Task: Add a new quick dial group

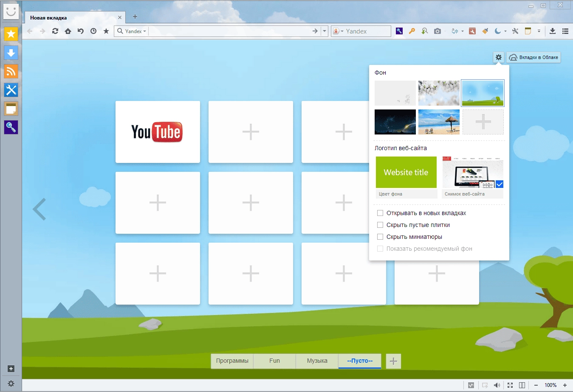Action: pos(393,361)
